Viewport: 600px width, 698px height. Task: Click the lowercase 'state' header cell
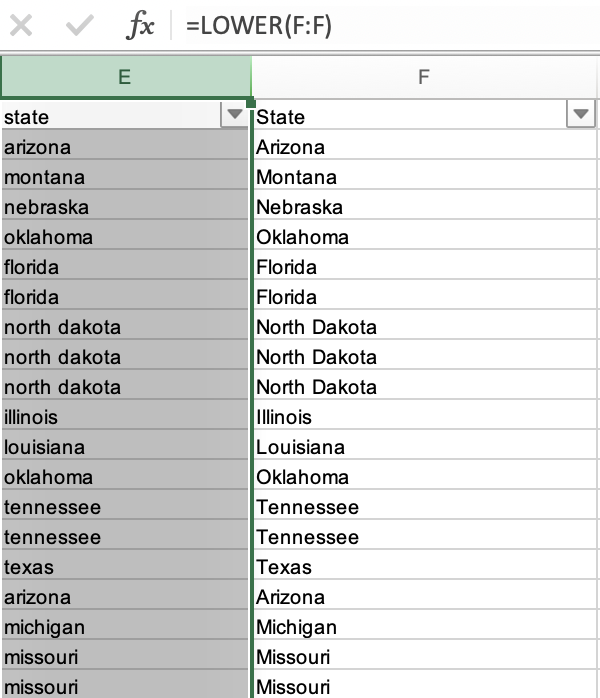(x=110, y=117)
